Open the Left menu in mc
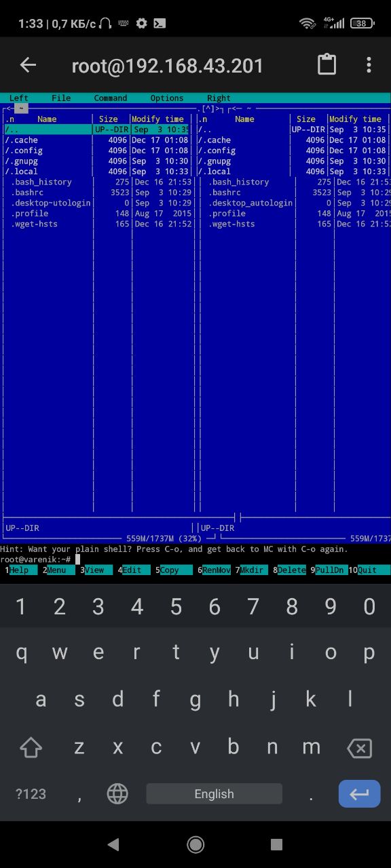 pyautogui.click(x=19, y=98)
